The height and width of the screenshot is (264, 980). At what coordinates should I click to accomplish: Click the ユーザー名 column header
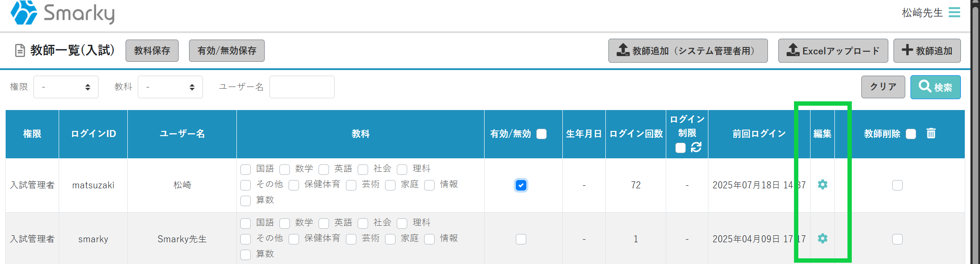182,134
